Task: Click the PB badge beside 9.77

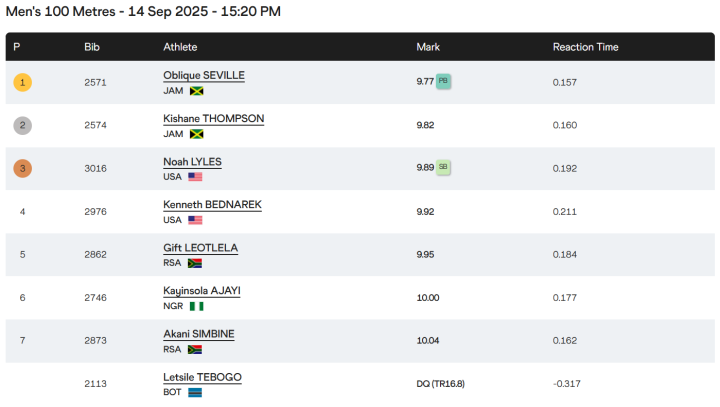Action: (x=444, y=82)
